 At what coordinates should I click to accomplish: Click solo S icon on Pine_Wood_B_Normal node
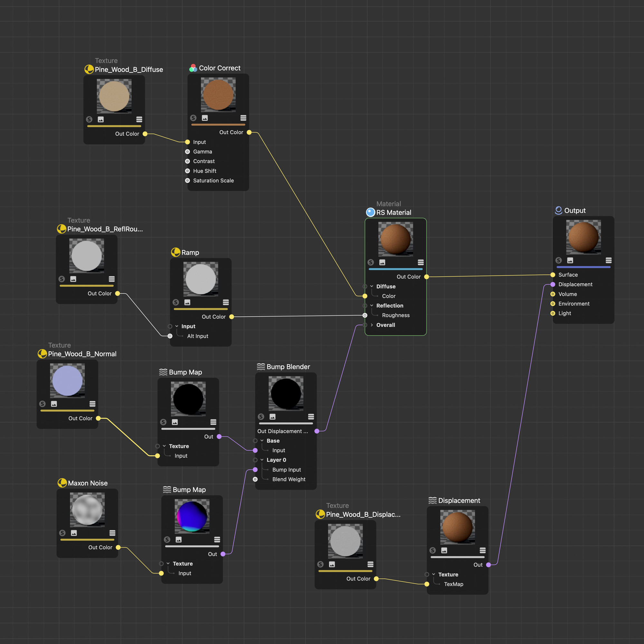(x=43, y=404)
